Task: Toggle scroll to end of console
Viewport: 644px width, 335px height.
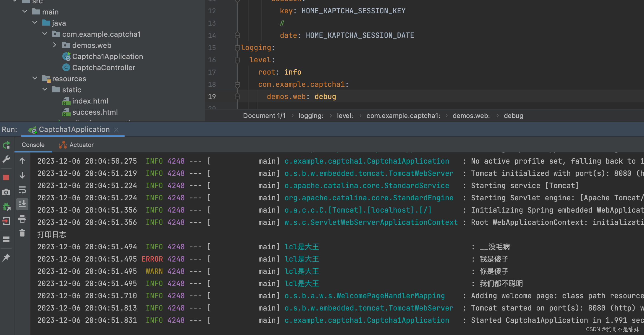Action: click(x=22, y=205)
